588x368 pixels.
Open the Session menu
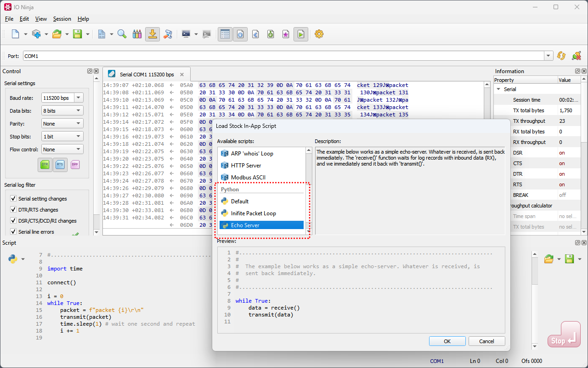pyautogui.click(x=62, y=19)
